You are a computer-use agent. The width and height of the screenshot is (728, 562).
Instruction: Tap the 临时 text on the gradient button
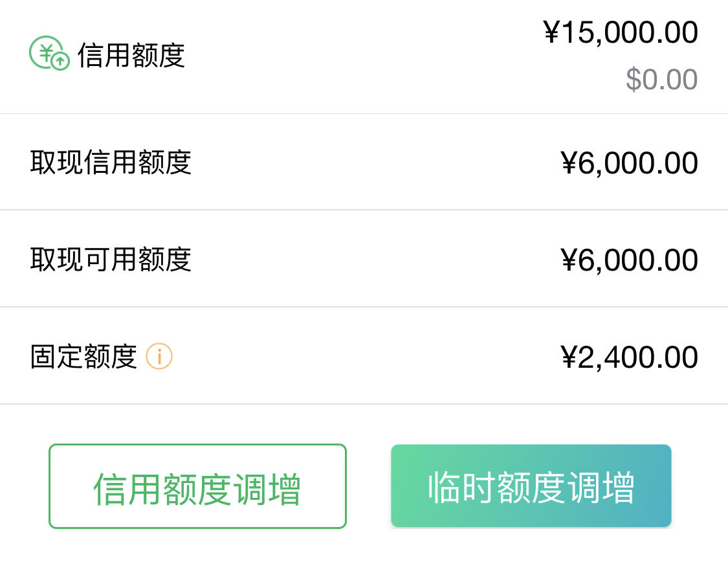(x=462, y=488)
